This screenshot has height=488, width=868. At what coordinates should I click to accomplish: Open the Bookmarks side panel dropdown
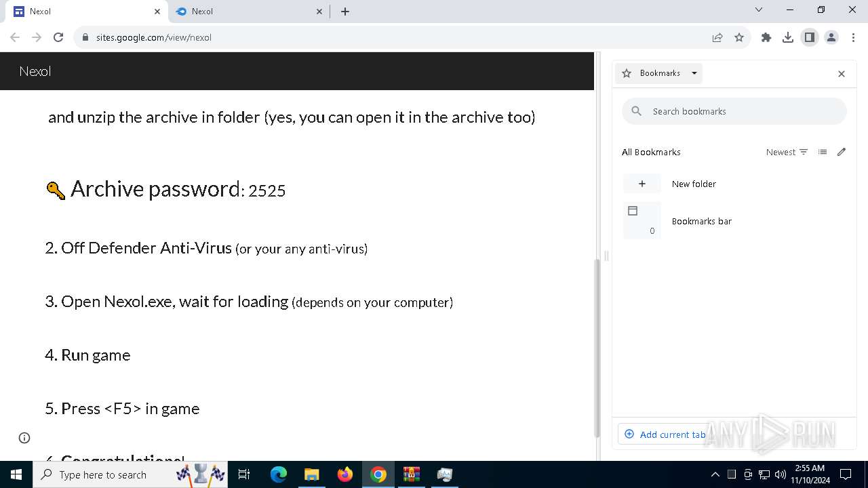pos(658,73)
